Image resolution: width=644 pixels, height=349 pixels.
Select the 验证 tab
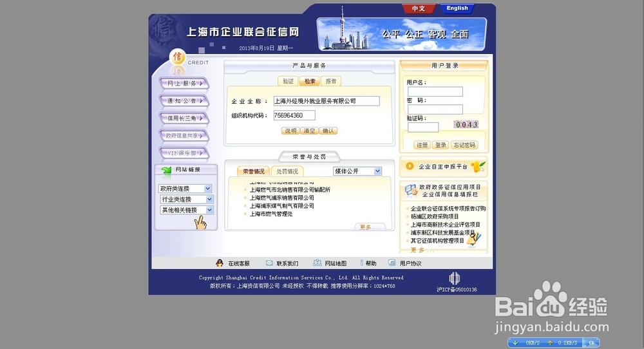288,81
